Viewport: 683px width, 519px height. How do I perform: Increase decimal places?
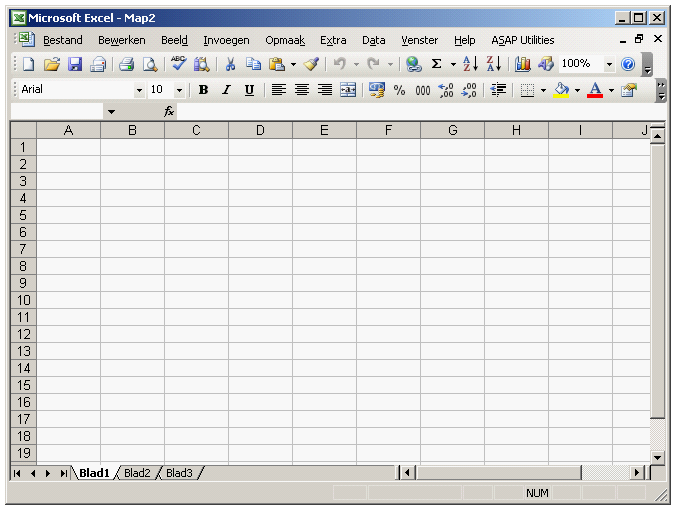(x=446, y=90)
